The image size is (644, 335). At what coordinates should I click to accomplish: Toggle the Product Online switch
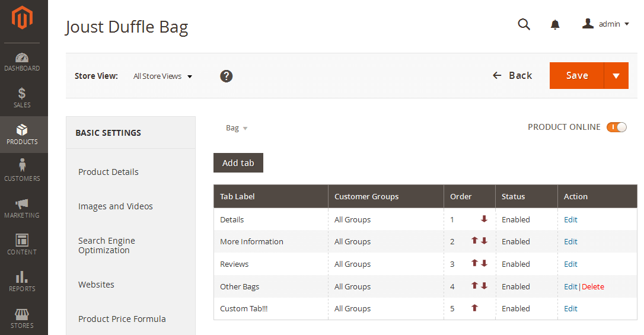pos(617,127)
